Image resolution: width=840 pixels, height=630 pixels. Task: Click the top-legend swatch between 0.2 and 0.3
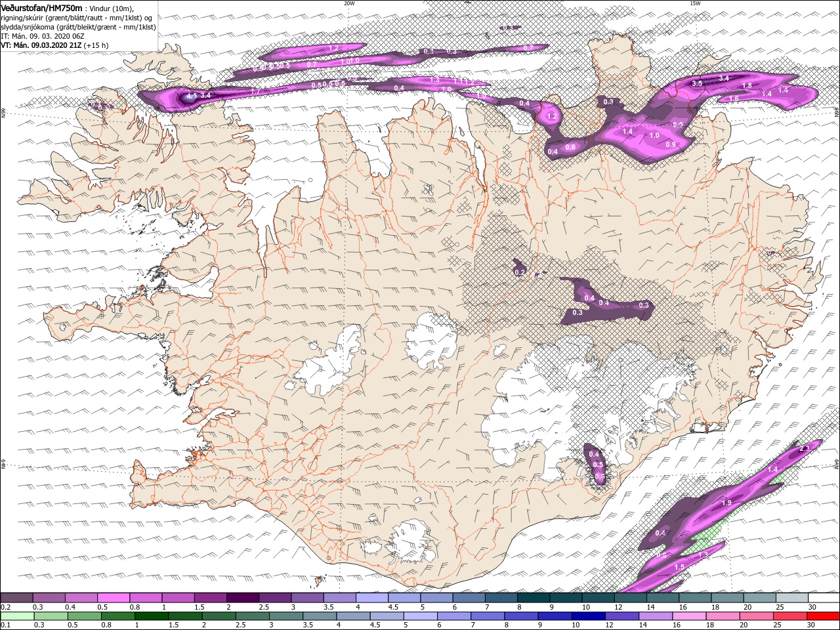click(x=16, y=598)
